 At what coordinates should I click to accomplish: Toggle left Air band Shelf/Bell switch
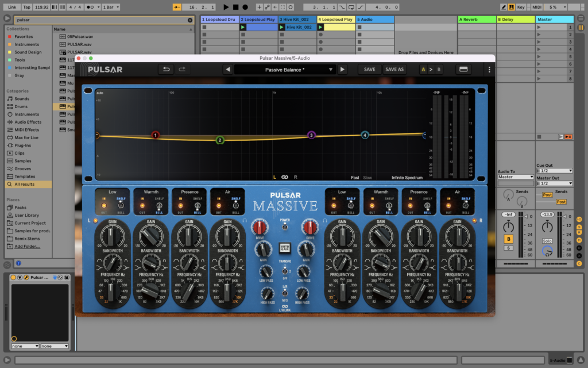[x=235, y=205]
